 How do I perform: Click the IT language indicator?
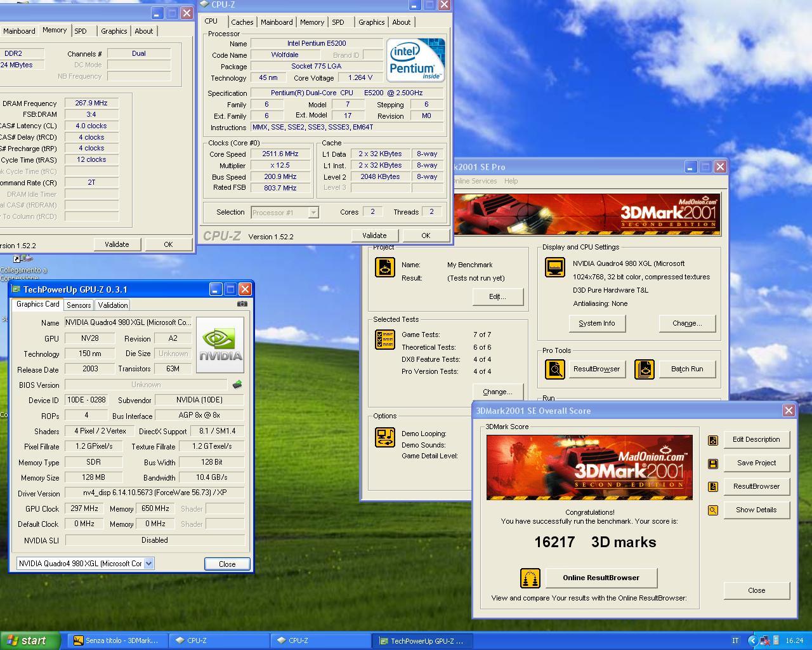pos(735,641)
